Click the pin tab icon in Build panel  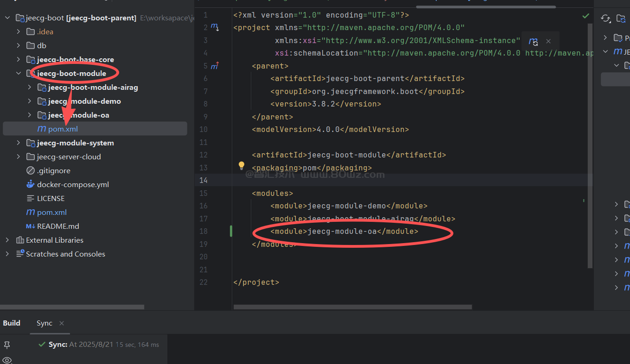(x=6, y=345)
